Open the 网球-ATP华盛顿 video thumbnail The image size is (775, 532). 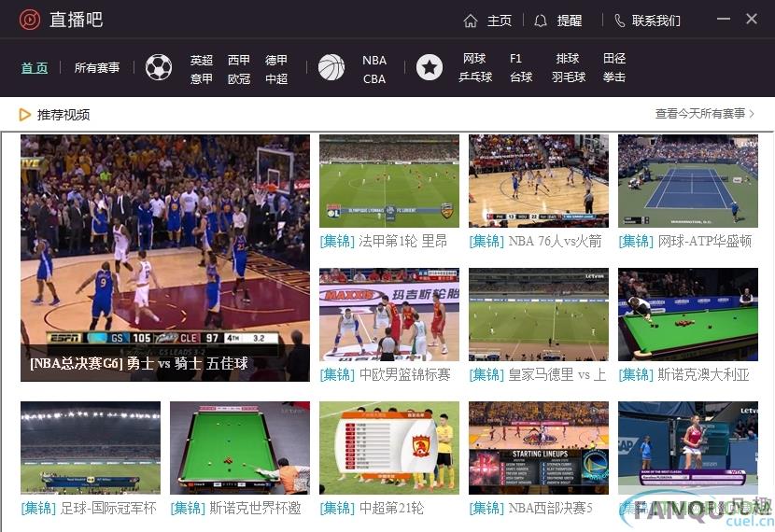(688, 181)
